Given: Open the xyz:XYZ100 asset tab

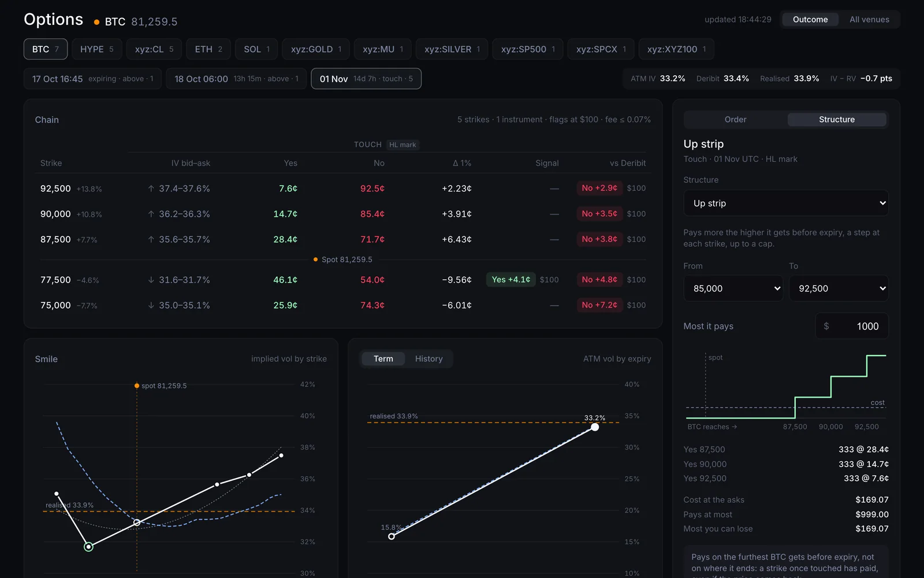Looking at the screenshot, I should [676, 49].
